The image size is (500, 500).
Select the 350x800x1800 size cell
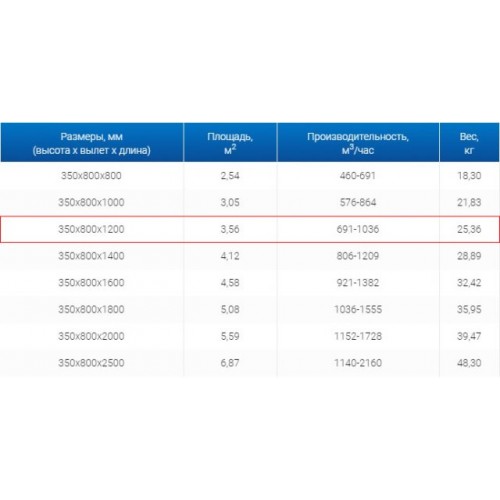tap(91, 309)
